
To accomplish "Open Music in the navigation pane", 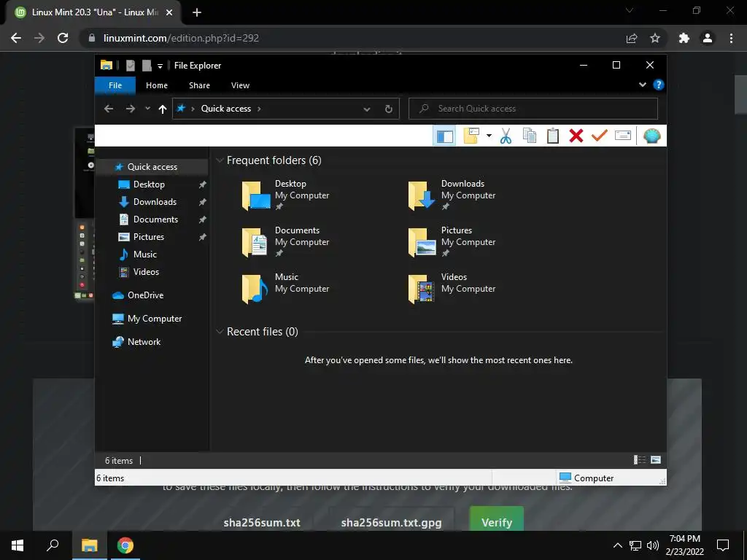I will (145, 254).
